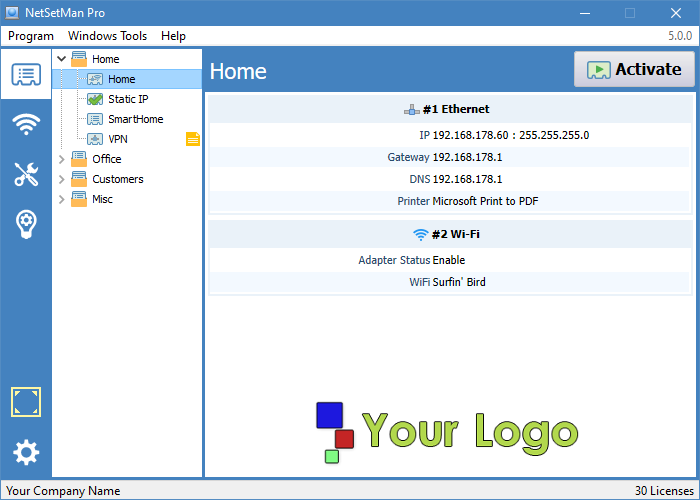Click the Home profile icon in tree

95,79
